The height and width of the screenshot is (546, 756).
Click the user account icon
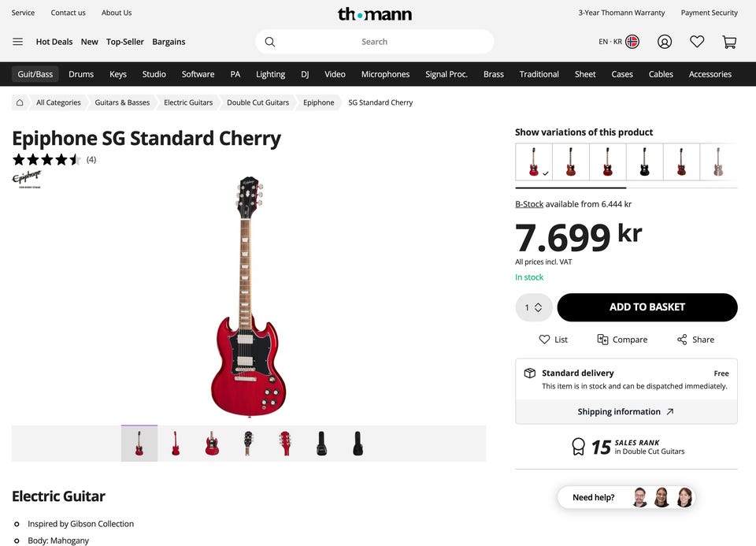(x=665, y=42)
